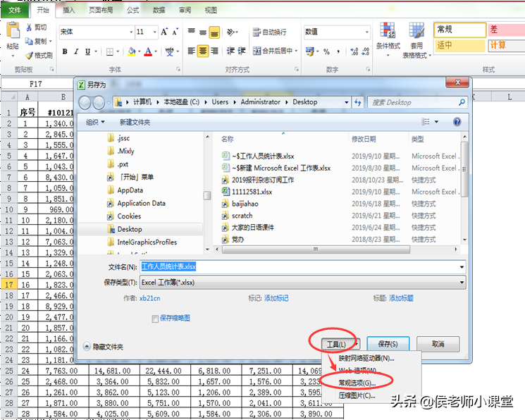The width and height of the screenshot is (525, 420).
Task: Click the 取消 button
Action: click(x=438, y=344)
